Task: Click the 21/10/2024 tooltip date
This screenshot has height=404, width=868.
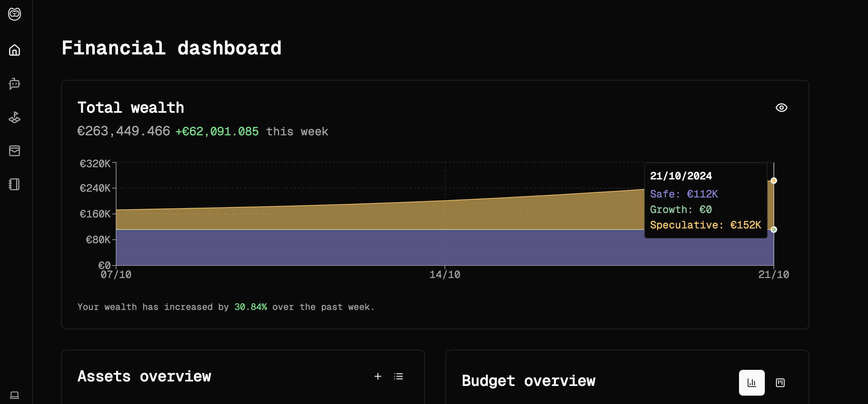Action: click(x=681, y=176)
